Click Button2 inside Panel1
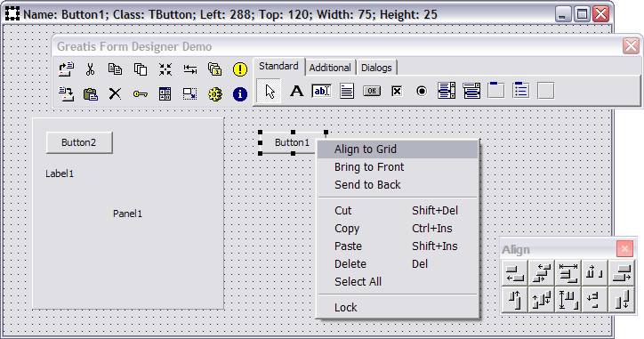Viewport: 644px width, 339px height. pyautogui.click(x=79, y=142)
